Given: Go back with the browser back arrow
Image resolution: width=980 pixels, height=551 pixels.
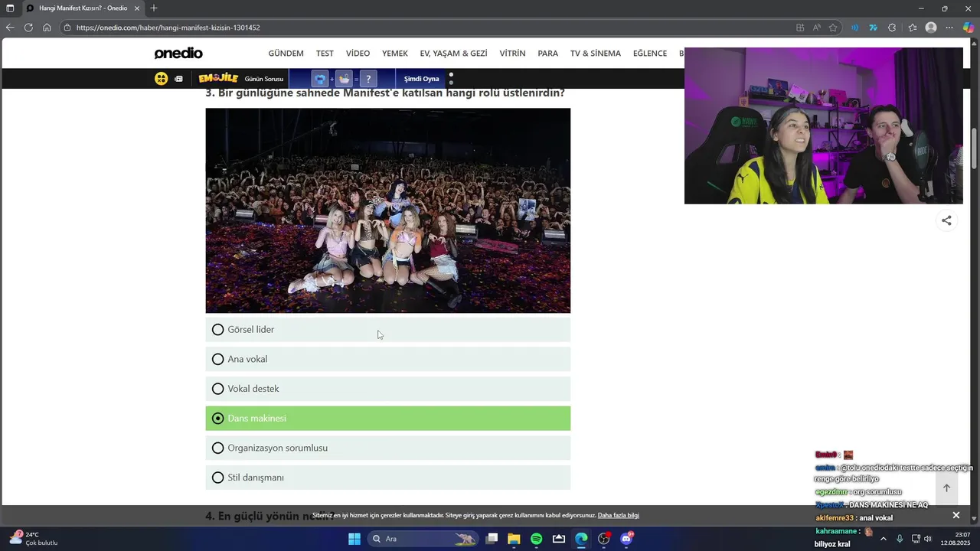Looking at the screenshot, I should (10, 28).
